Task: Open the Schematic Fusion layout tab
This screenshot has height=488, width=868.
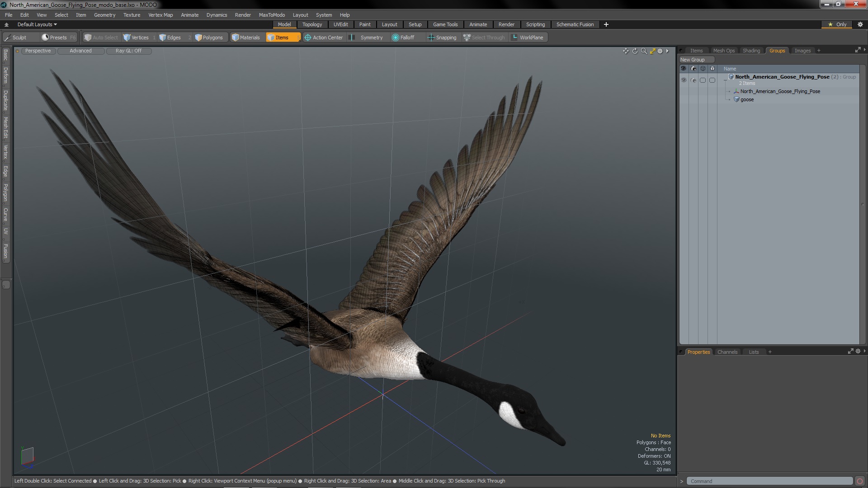Action: click(575, 24)
